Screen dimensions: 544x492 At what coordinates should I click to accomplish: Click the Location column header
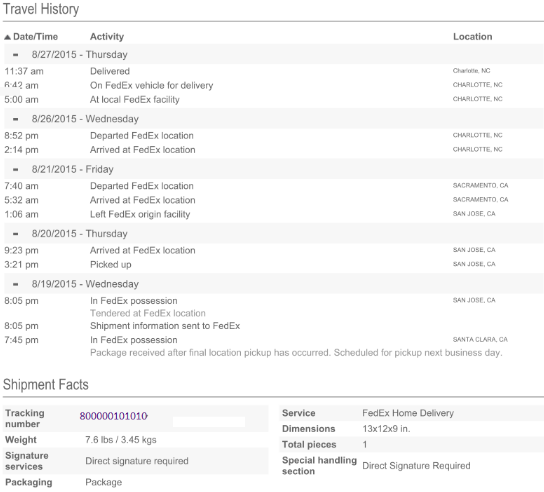point(473,37)
